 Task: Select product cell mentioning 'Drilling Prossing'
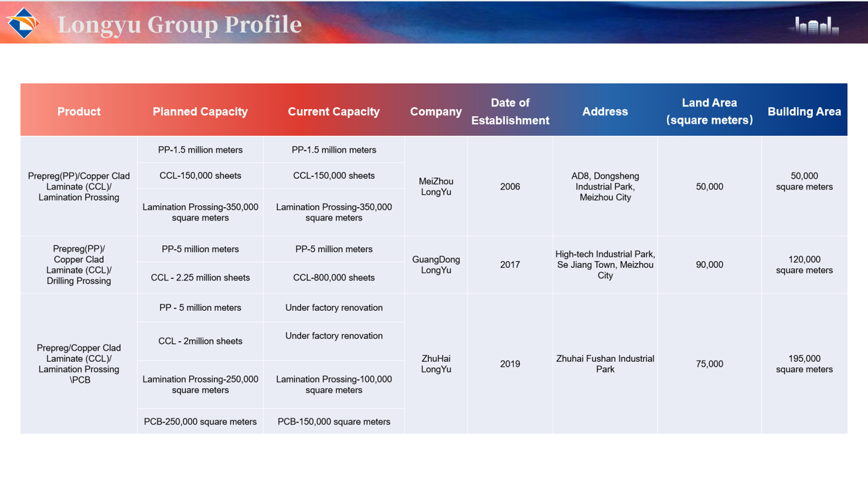(79, 265)
